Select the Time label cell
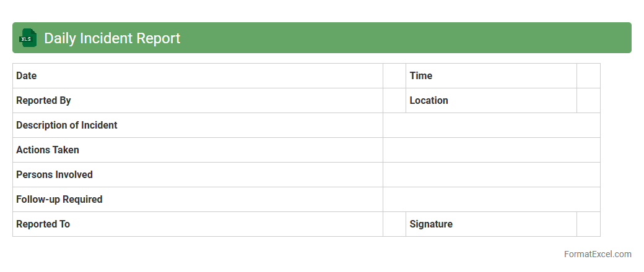This screenshot has width=644, height=272. pyautogui.click(x=491, y=76)
